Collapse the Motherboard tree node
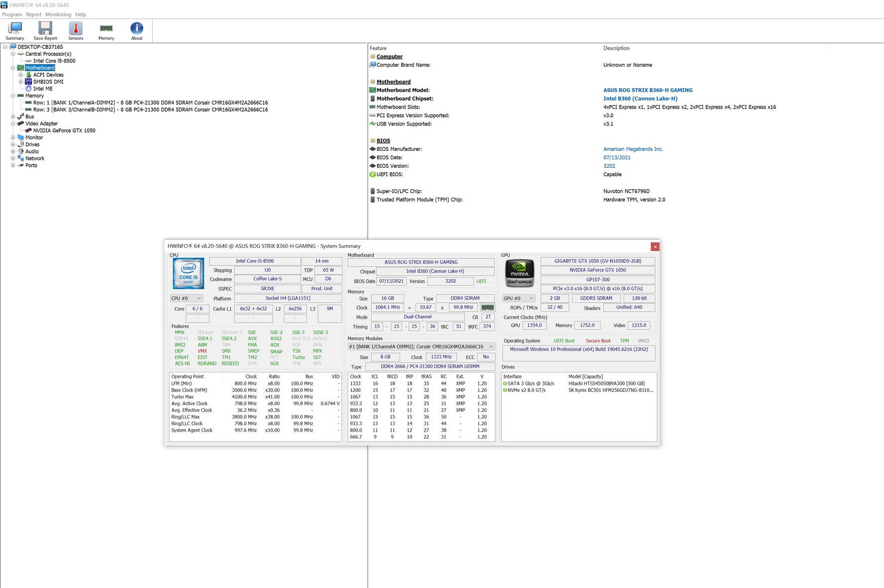Viewport: 884px width, 588px height. click(x=13, y=68)
